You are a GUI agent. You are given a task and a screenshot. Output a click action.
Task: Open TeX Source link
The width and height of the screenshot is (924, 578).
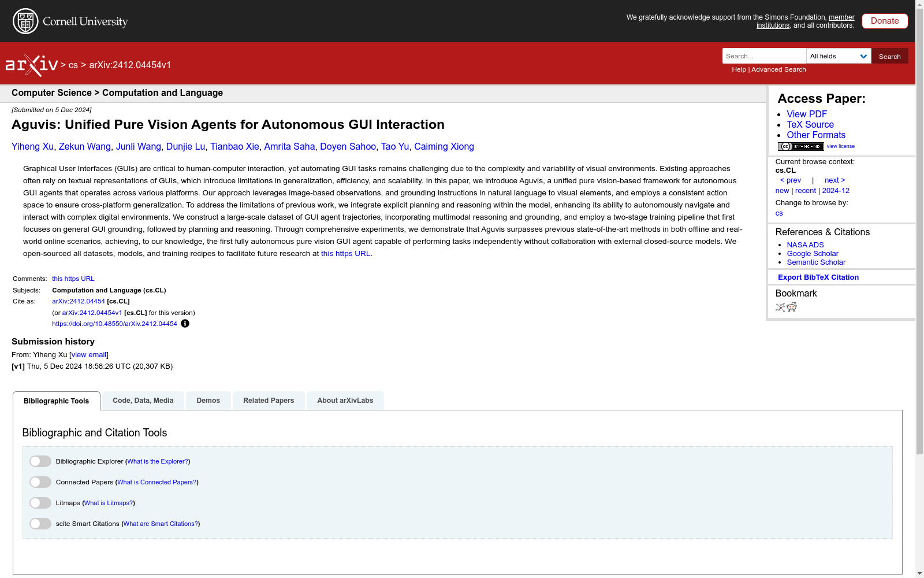tap(810, 125)
